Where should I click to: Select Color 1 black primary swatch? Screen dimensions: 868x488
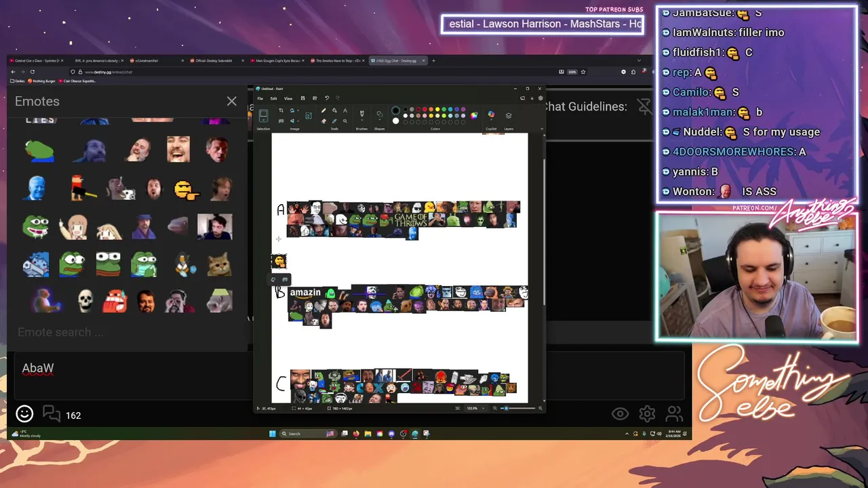(396, 110)
